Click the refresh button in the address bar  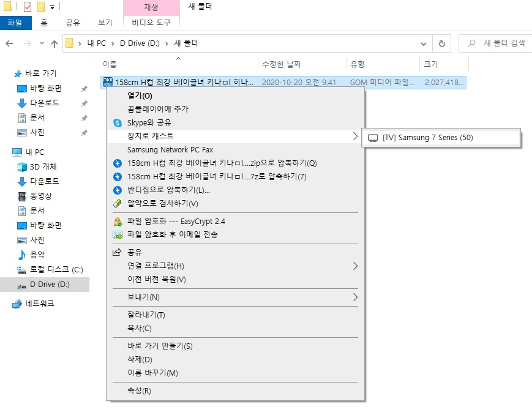441,43
